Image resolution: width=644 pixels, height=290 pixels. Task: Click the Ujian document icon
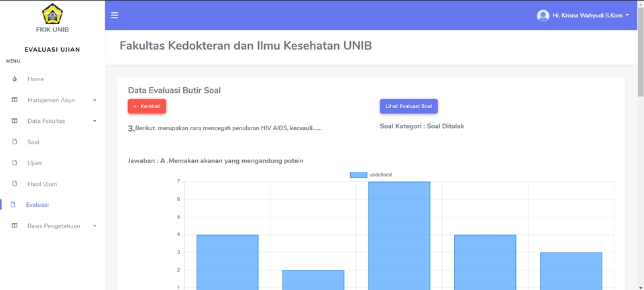click(x=15, y=162)
